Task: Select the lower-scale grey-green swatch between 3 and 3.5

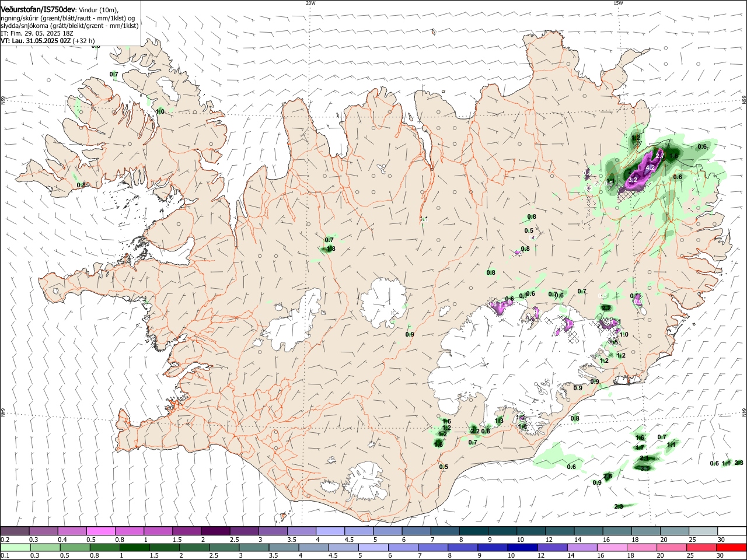Action: pos(254,548)
